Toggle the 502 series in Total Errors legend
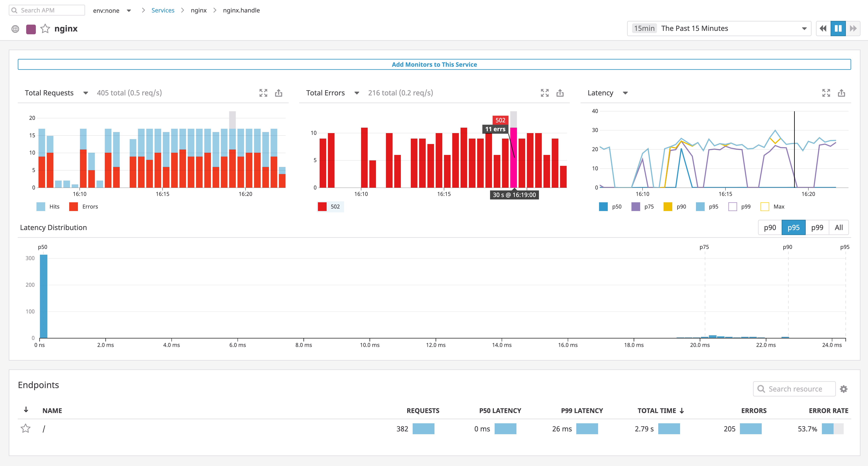The image size is (868, 466). [x=330, y=207]
